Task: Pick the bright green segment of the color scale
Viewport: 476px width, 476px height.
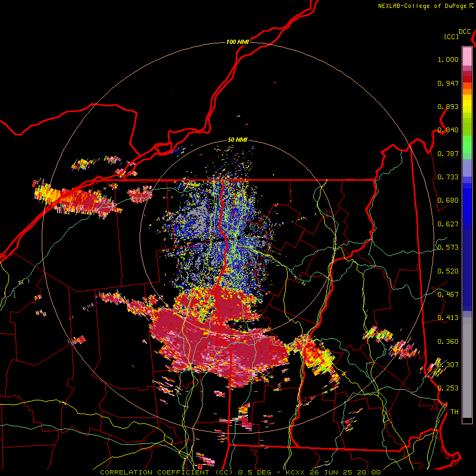Action: (467, 144)
